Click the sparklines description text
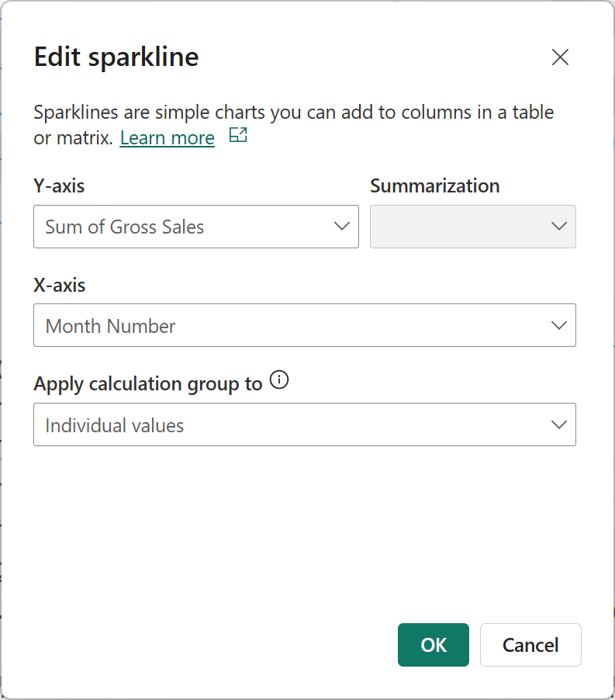615x700 pixels. (293, 113)
